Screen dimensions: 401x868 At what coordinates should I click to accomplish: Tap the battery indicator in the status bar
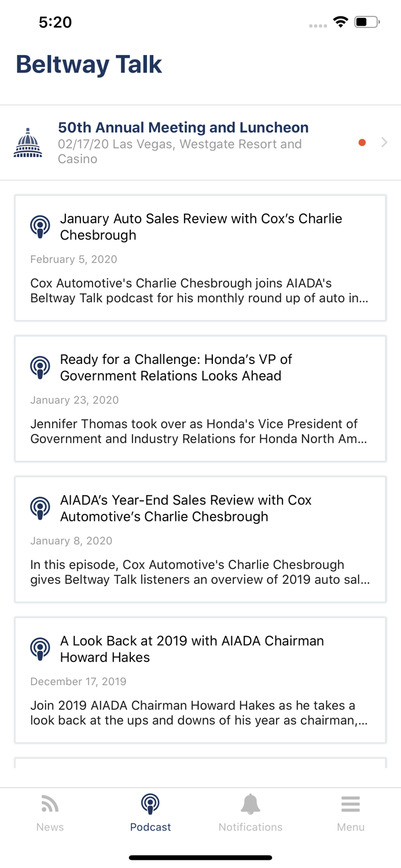coord(365,22)
